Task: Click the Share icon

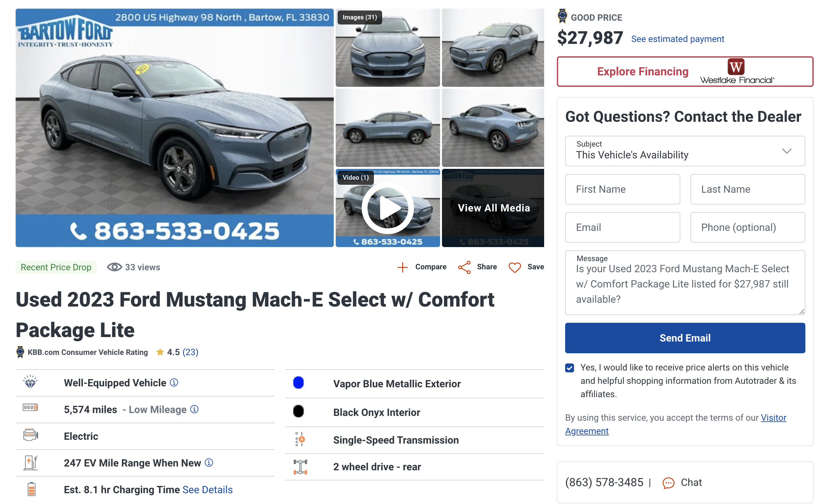Action: point(464,267)
